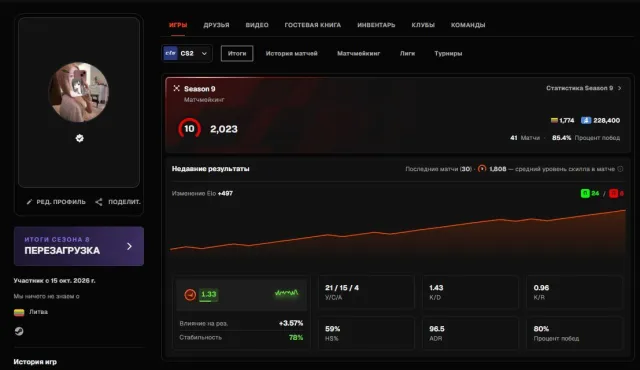
Task: Open the Лиги sub-tab
Action: [407, 53]
